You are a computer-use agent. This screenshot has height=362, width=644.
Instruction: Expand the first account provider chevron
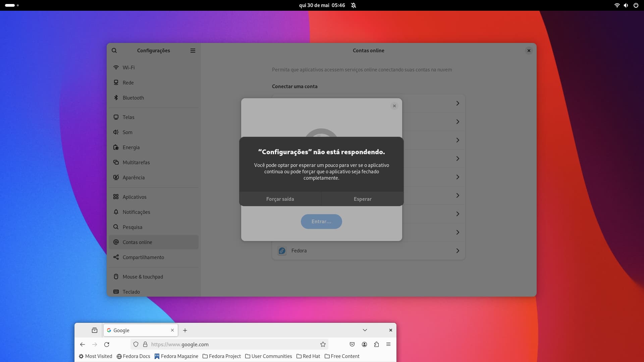458,103
